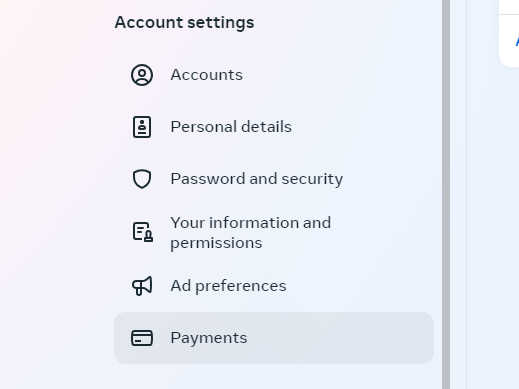Screen dimensions: 519x389
Task: Click the Payments credit card icon
Action: tap(142, 338)
